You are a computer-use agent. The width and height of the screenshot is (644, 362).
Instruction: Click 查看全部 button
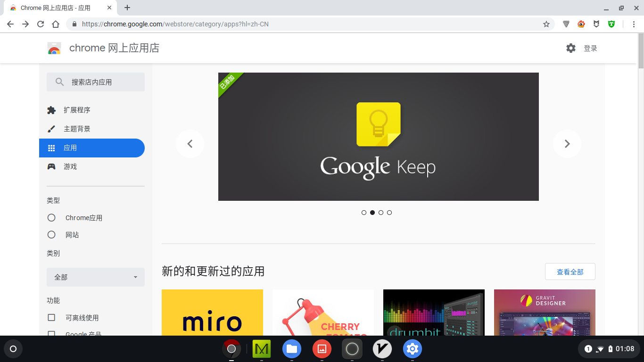(570, 272)
